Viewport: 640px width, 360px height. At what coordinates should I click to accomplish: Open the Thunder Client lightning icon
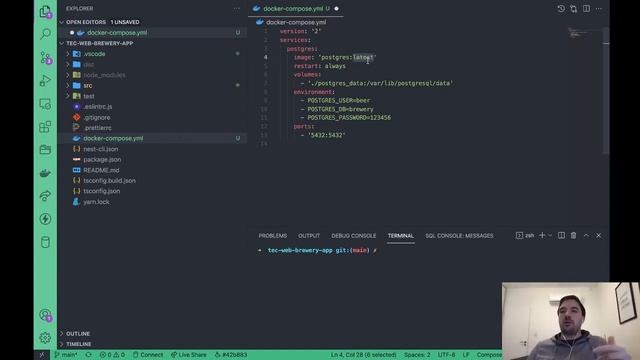click(x=45, y=219)
